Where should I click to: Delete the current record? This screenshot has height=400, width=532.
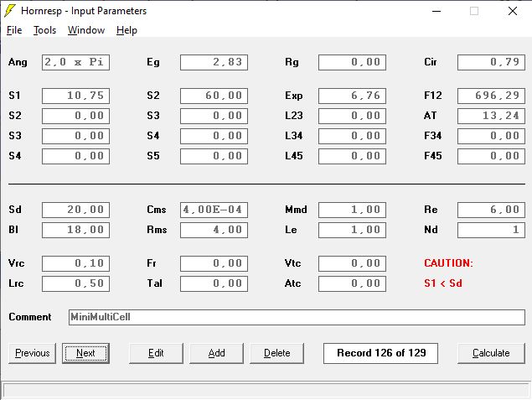coord(276,353)
